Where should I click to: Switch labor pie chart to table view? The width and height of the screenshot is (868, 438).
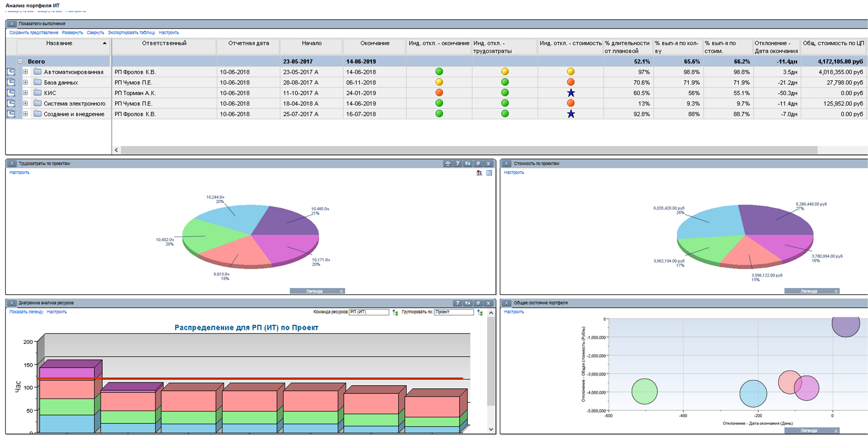[x=489, y=173]
